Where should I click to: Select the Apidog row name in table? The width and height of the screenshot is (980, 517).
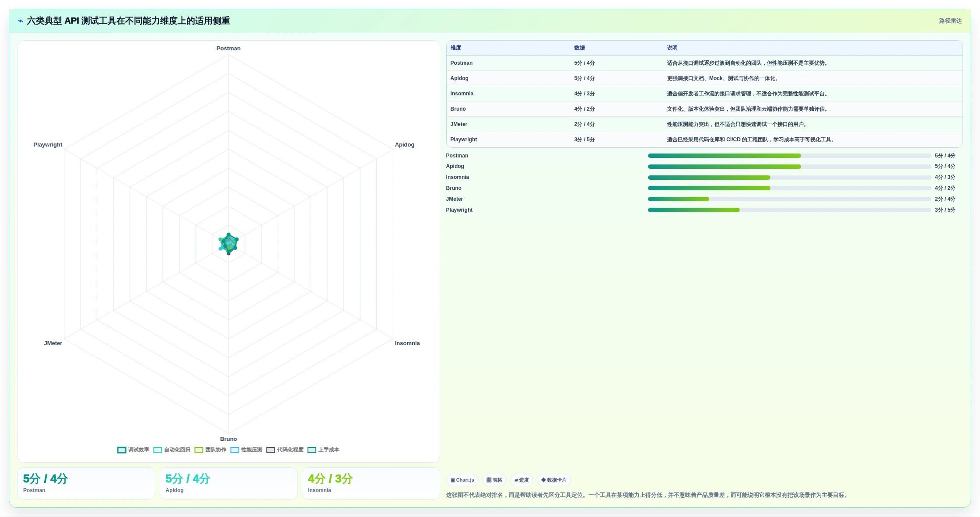tap(459, 78)
